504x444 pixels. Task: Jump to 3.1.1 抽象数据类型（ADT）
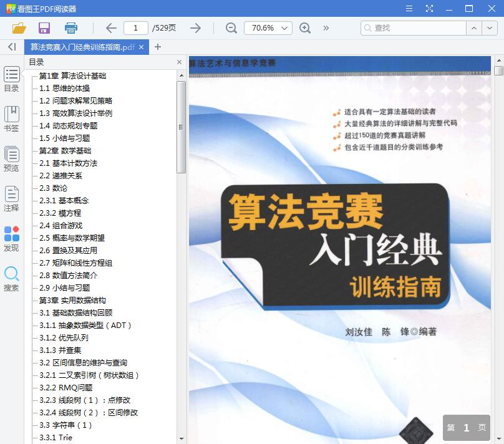tap(85, 326)
